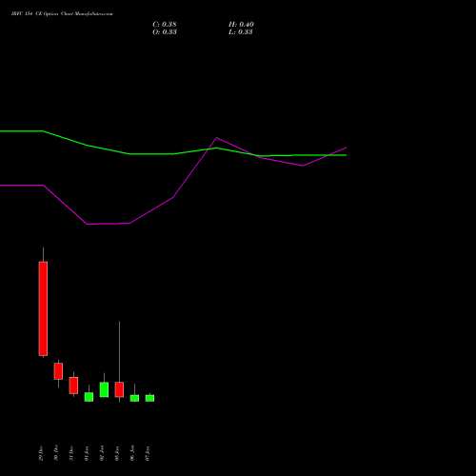The width and height of the screenshot is (476, 476).
Task: Click the 29 Dec date label
Action: pos(41,453)
